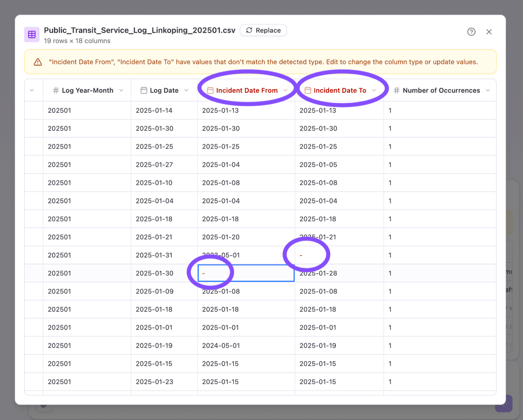The image size is (523, 420).
Task: Select the invalid dash cell in Incident Date From
Action: tap(246, 273)
